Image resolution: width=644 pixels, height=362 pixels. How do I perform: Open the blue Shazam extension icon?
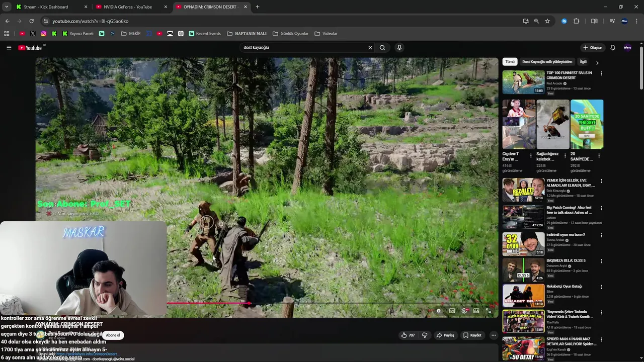[x=564, y=21]
